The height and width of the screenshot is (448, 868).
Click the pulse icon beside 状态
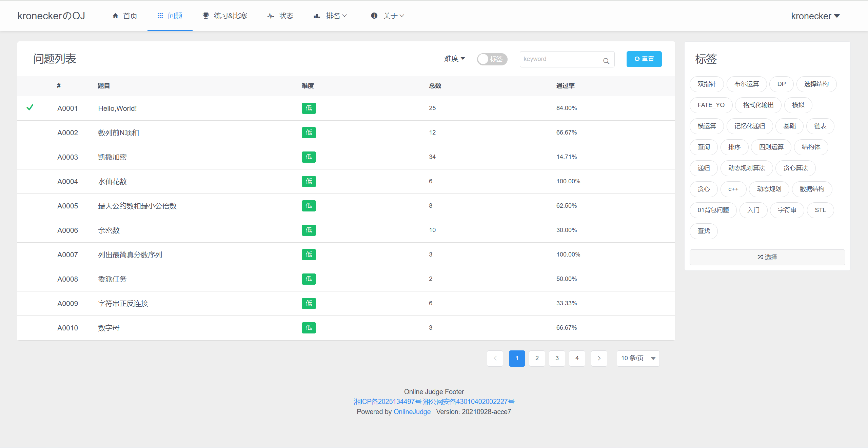tap(271, 16)
